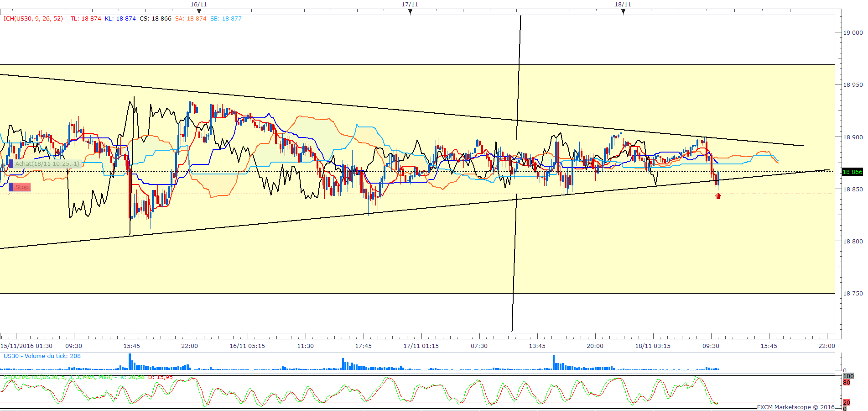Screen dimensions: 868x411
Task: Select the STOCHASTIC(US30, 5, 3, 3) indicator label
Action: [58, 377]
